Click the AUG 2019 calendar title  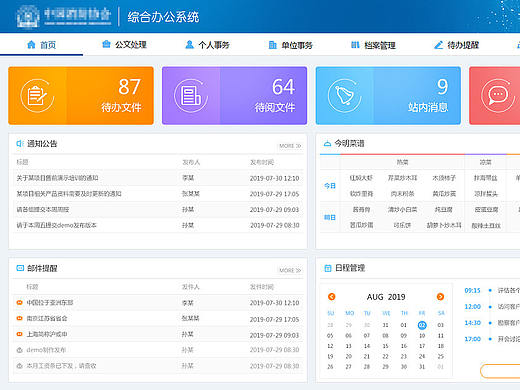click(x=386, y=297)
